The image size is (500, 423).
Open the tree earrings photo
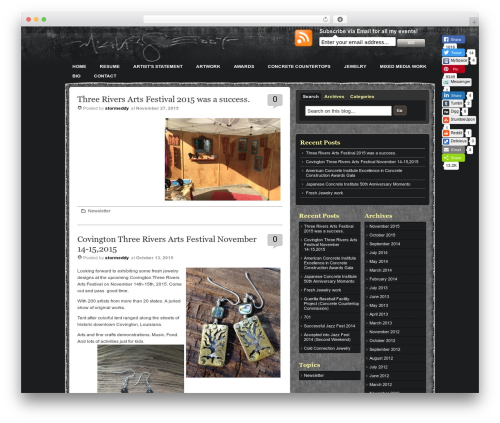tap(233, 322)
